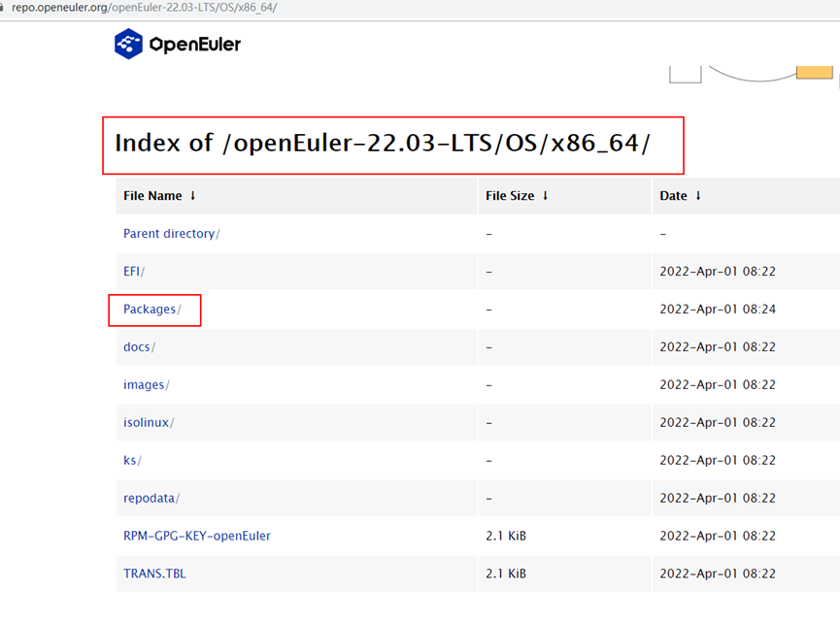Open the ks folder link
This screenshot has height=623, width=840.
pyautogui.click(x=132, y=460)
